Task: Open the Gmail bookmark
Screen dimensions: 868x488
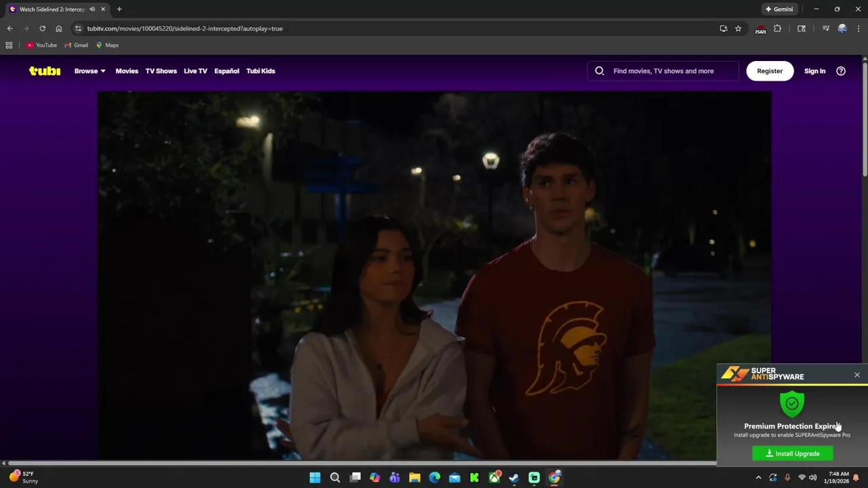Action: pyautogui.click(x=76, y=45)
